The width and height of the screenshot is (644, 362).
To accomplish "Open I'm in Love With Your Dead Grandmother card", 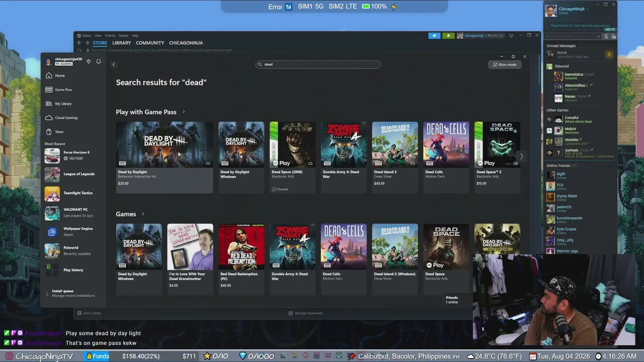I will (x=190, y=259).
